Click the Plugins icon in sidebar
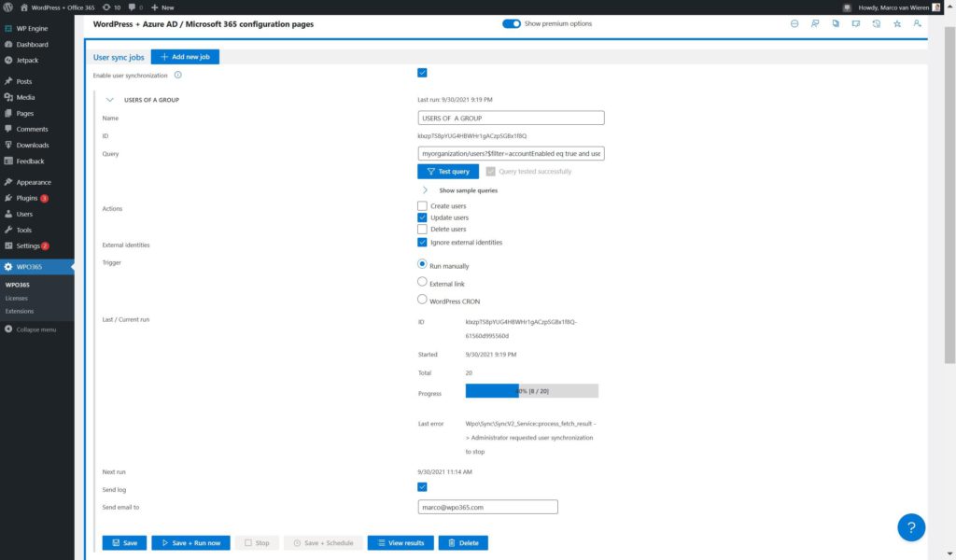The width and height of the screenshot is (956, 560). coord(7,198)
